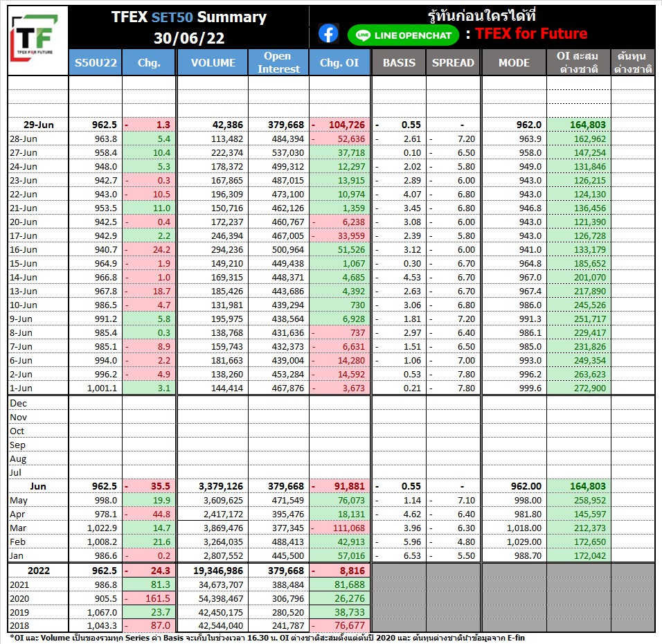Click the foreign OI value 164,803 for 29-Jun
Viewport: 662px width, 644px height.
point(588,125)
